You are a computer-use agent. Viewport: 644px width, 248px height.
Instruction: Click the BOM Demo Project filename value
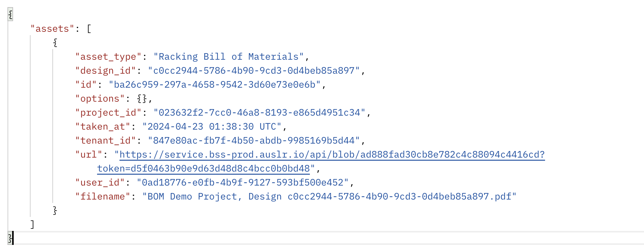point(329,197)
